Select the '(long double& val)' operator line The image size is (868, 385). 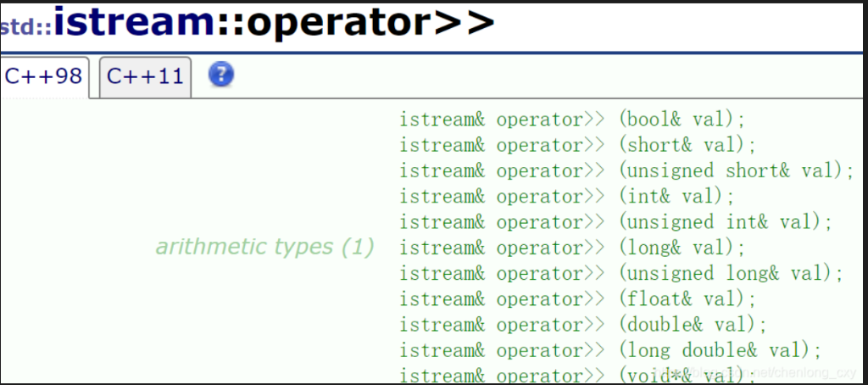click(x=610, y=350)
